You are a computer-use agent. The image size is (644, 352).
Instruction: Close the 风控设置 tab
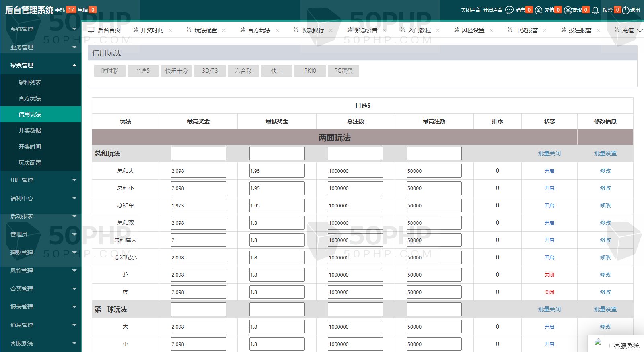[x=491, y=31]
